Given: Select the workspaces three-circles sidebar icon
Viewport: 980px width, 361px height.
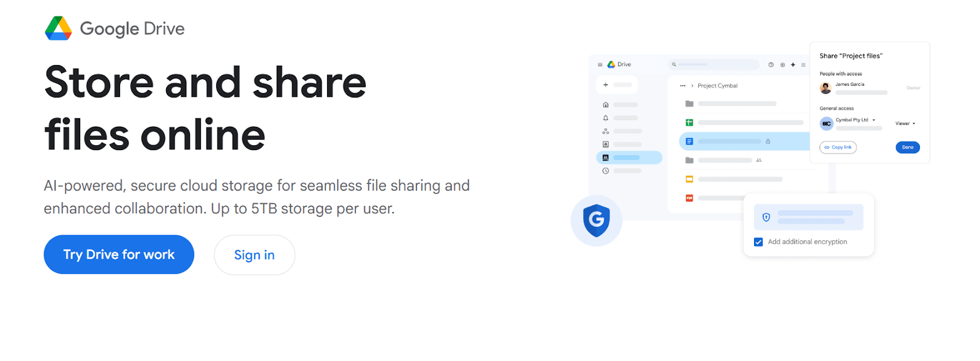Looking at the screenshot, I should [606, 131].
